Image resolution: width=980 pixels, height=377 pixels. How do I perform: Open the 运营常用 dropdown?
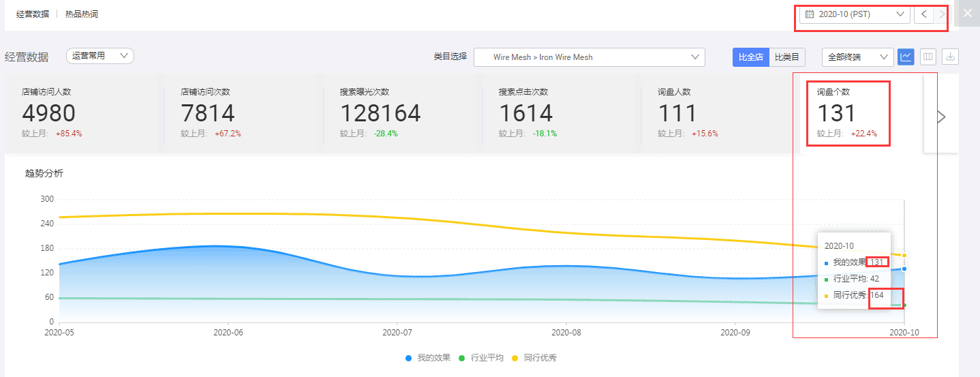pyautogui.click(x=100, y=56)
